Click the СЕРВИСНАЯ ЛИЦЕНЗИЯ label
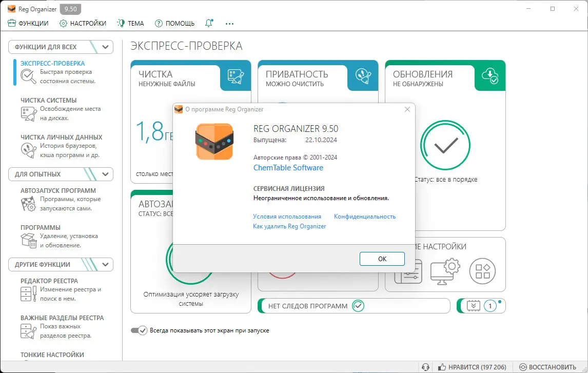 click(289, 189)
